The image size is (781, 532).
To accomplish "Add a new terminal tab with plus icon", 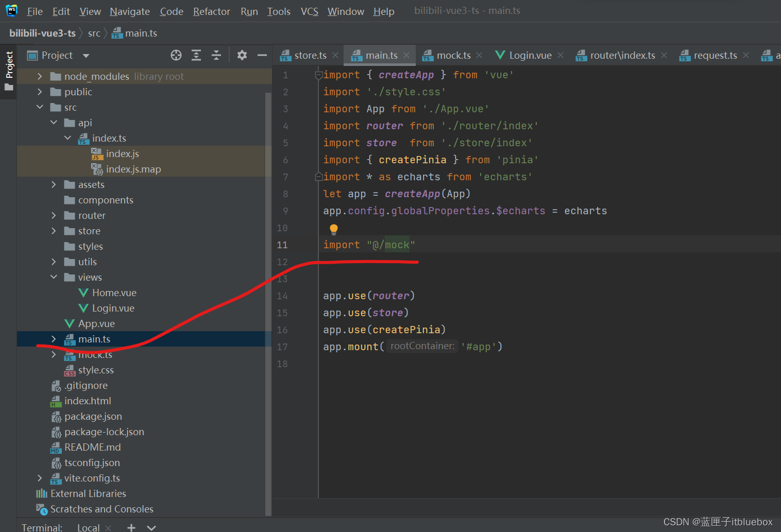I will [131, 527].
